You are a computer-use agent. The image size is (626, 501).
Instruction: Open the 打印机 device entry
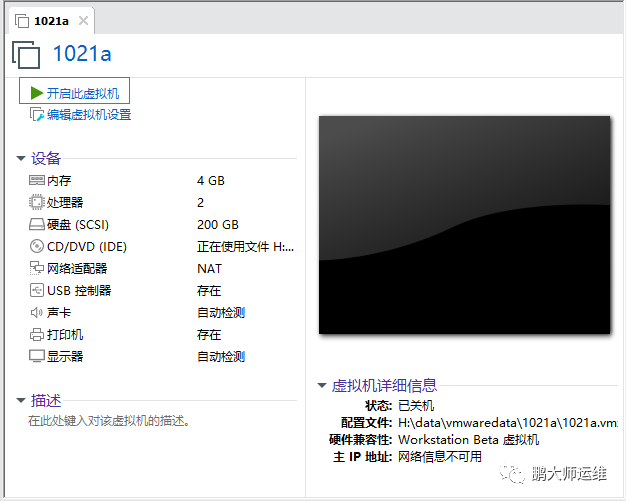point(65,334)
